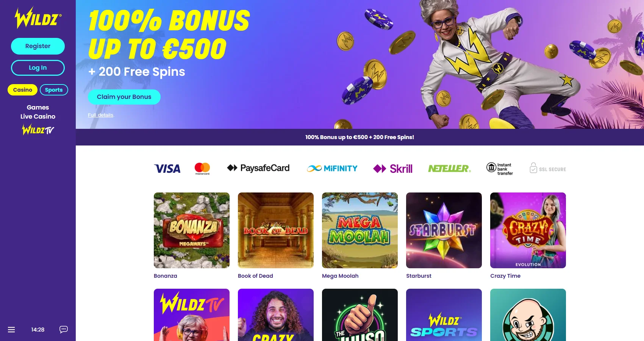The width and height of the screenshot is (644, 341).
Task: Click the Skrill payment logo
Action: (x=393, y=169)
